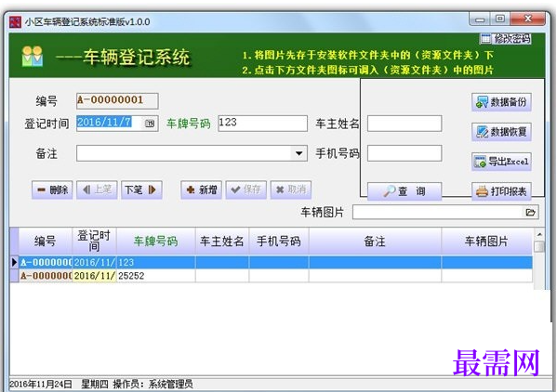
Task: Click the 打印报表 print report button
Action: point(501,191)
